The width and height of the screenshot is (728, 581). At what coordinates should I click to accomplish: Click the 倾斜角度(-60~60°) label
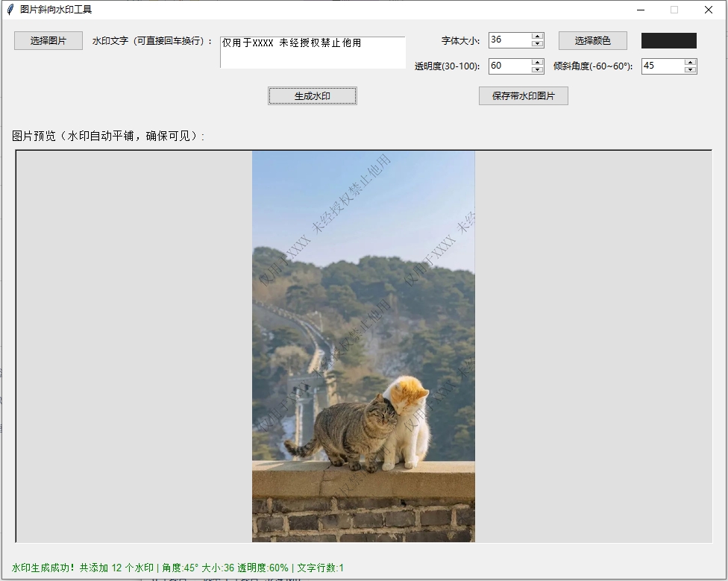(x=593, y=66)
